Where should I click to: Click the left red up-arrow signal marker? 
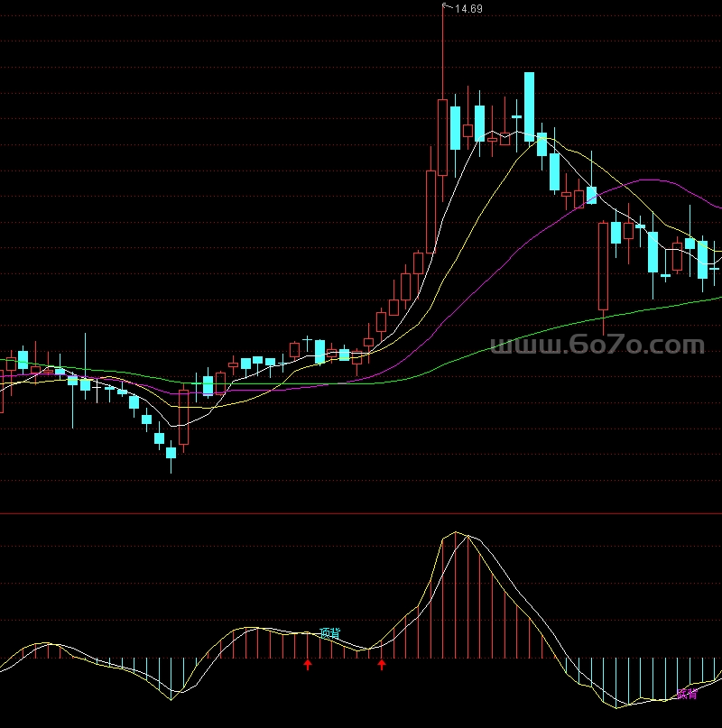click(x=308, y=665)
